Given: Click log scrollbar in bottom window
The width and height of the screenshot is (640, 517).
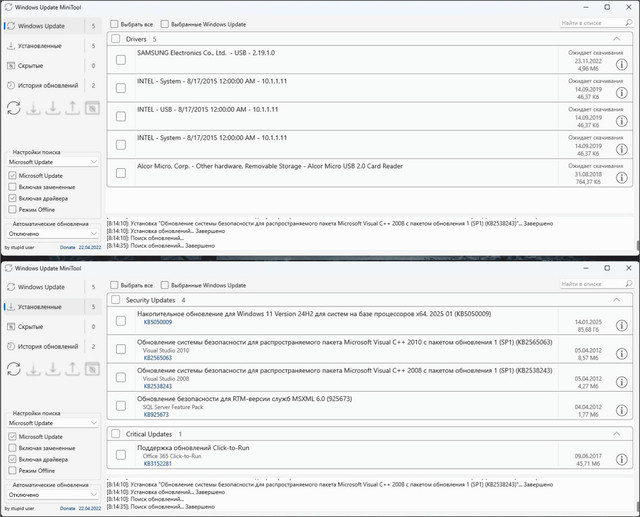Looking at the screenshot, I should coord(638,506).
